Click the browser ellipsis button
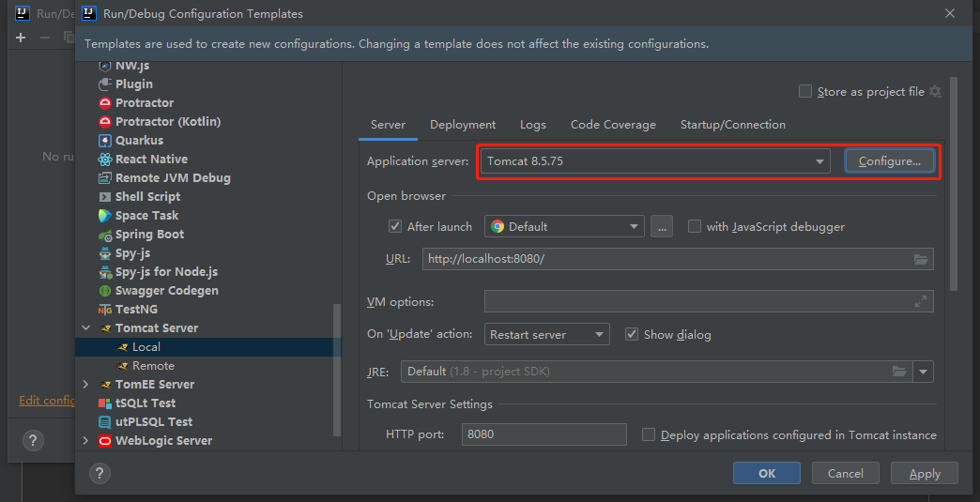The height and width of the screenshot is (502, 980). click(x=662, y=227)
